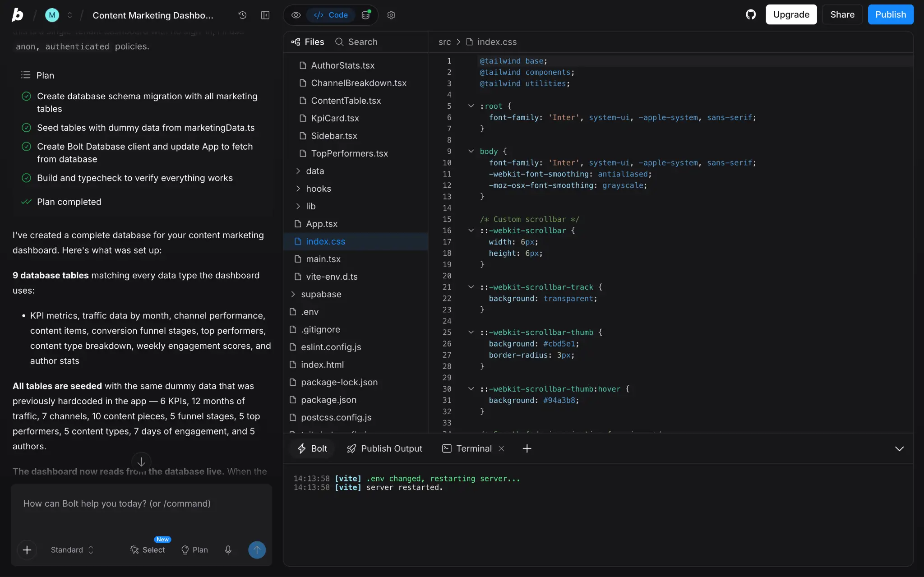Open project settings gear icon
The height and width of the screenshot is (577, 924).
(391, 15)
